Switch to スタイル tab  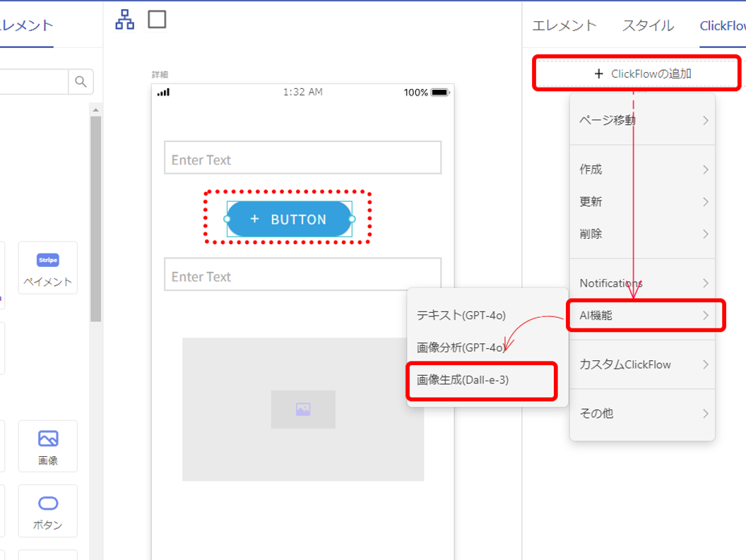[648, 25]
